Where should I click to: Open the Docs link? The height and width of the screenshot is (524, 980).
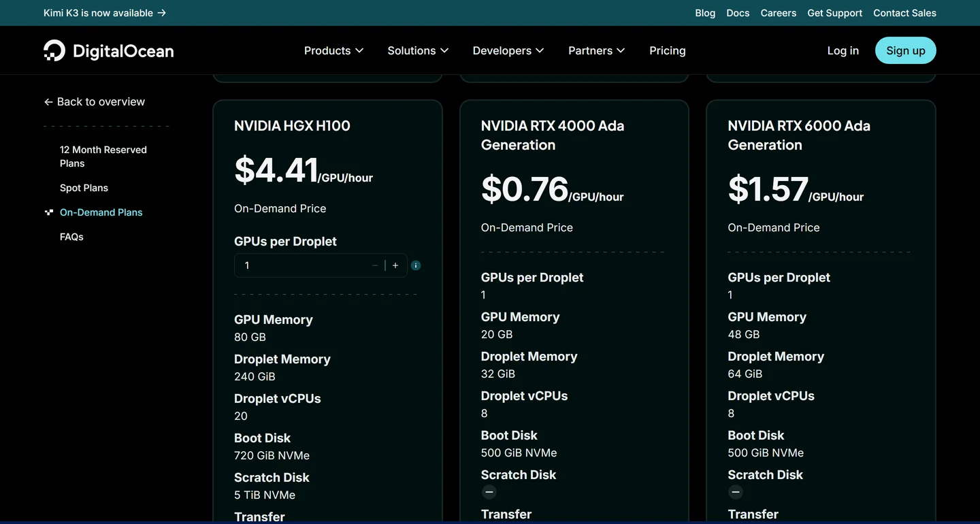[x=738, y=13]
